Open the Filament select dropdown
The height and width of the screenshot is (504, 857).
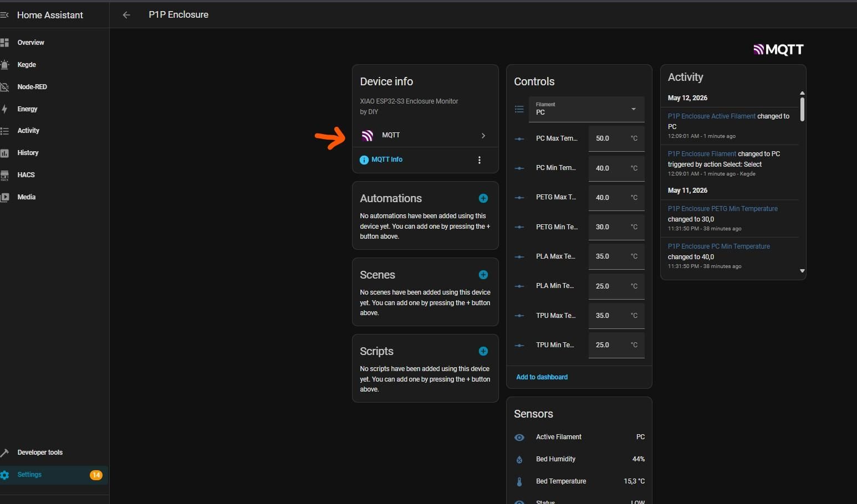pyautogui.click(x=586, y=109)
